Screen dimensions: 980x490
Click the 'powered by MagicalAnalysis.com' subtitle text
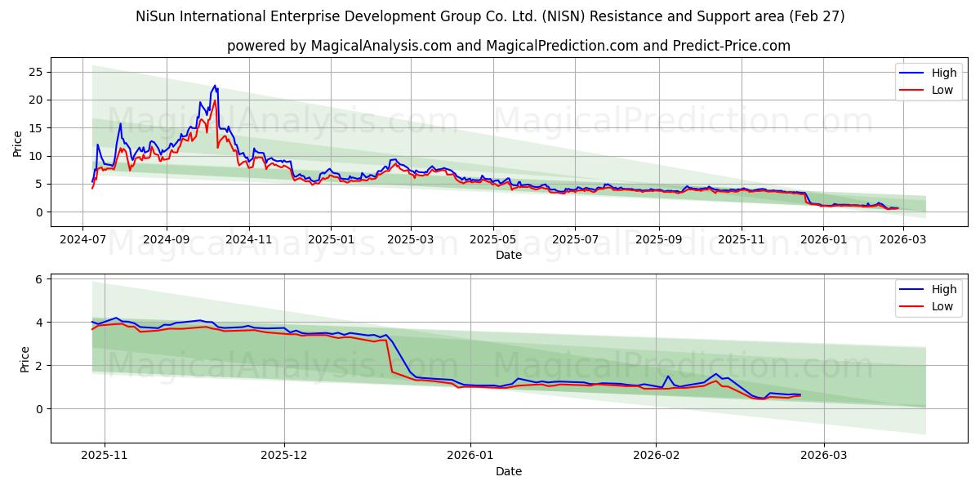(508, 46)
